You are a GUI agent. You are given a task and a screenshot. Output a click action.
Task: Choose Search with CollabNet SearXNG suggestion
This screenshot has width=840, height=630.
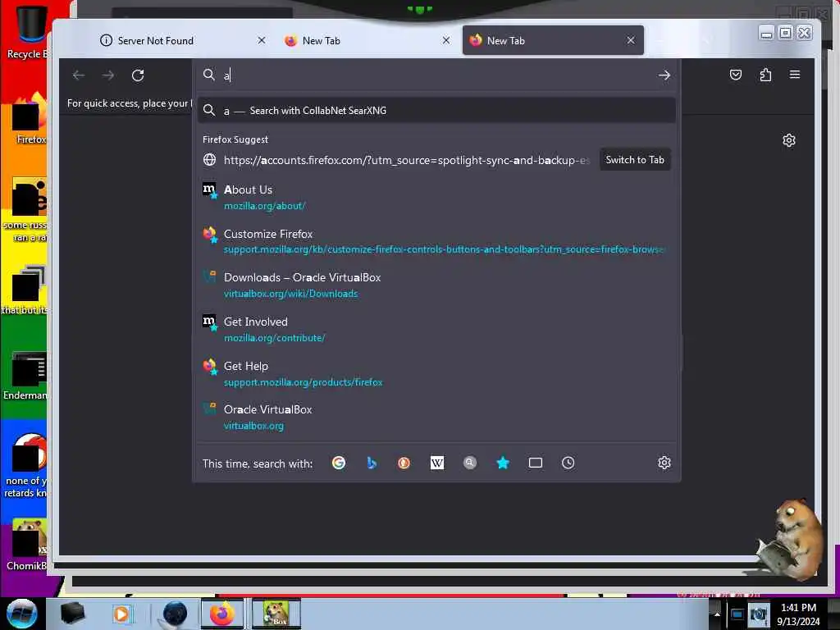(436, 111)
